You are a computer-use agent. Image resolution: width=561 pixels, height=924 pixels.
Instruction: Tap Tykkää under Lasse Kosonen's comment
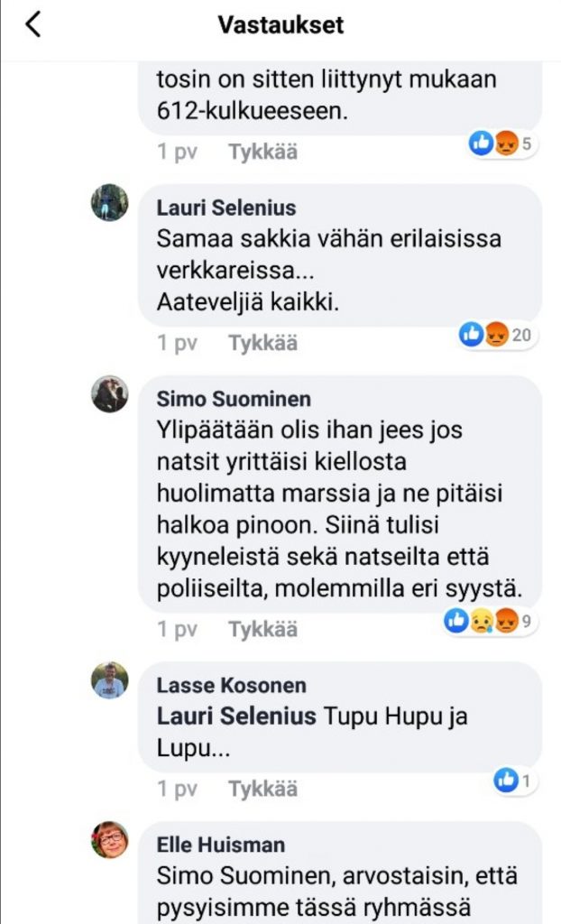coord(262,789)
